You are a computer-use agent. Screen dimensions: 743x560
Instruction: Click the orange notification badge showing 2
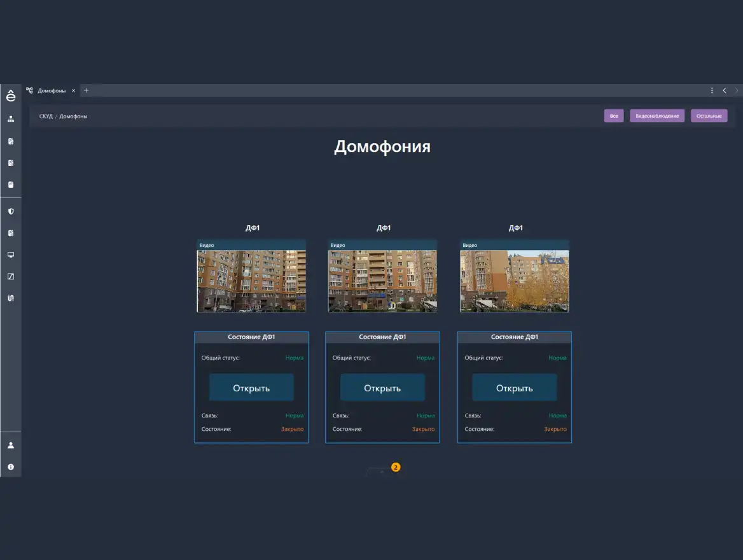(x=396, y=466)
